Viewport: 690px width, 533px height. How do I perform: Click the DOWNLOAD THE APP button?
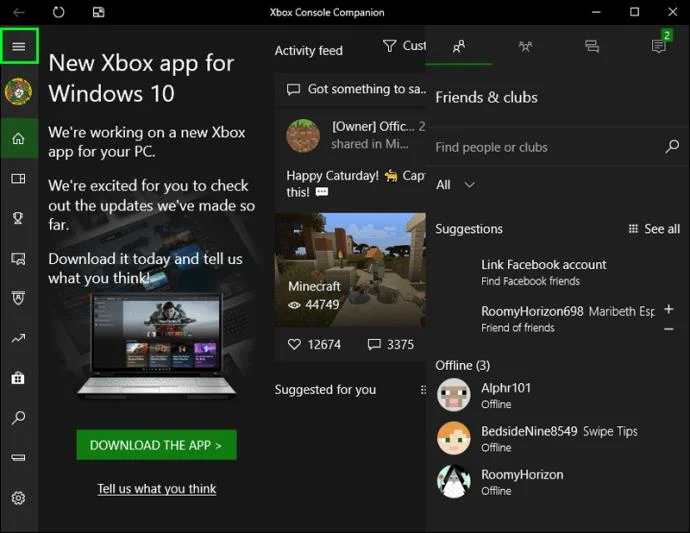(156, 445)
